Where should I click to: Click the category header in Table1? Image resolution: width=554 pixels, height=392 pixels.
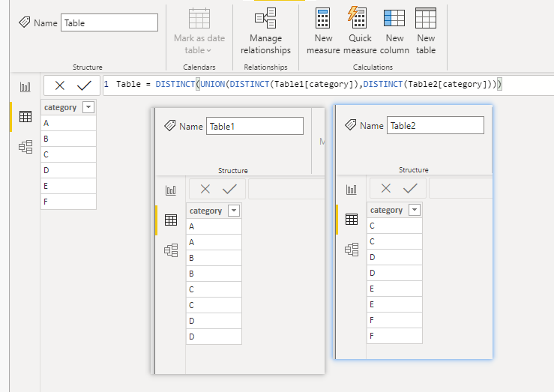pyautogui.click(x=205, y=211)
